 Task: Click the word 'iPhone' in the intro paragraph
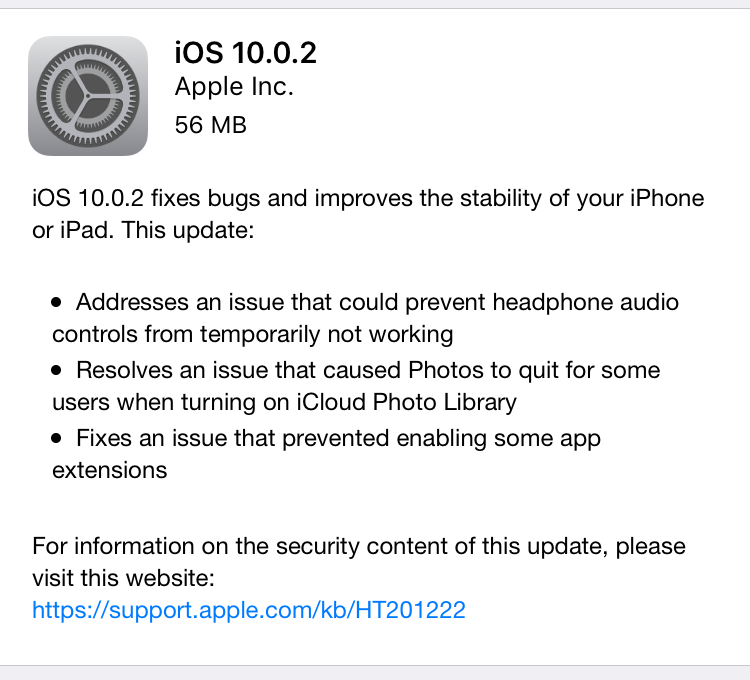(667, 198)
